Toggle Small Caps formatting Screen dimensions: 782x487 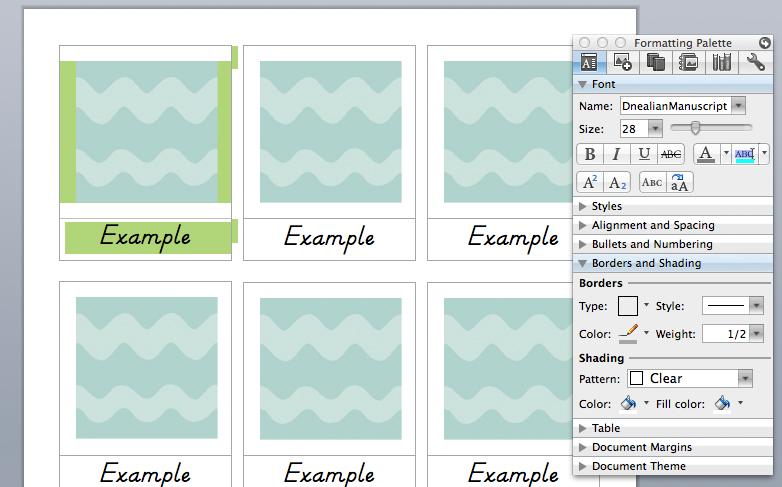pyautogui.click(x=652, y=183)
